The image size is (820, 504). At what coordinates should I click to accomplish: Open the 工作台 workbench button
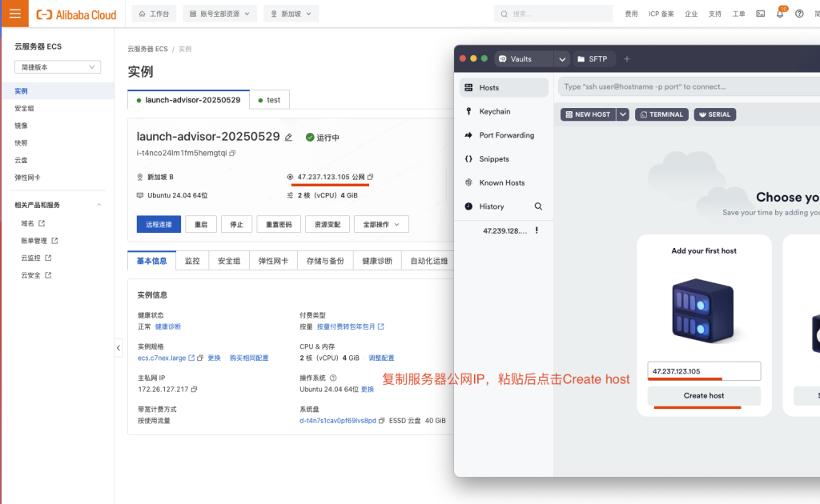(x=155, y=14)
